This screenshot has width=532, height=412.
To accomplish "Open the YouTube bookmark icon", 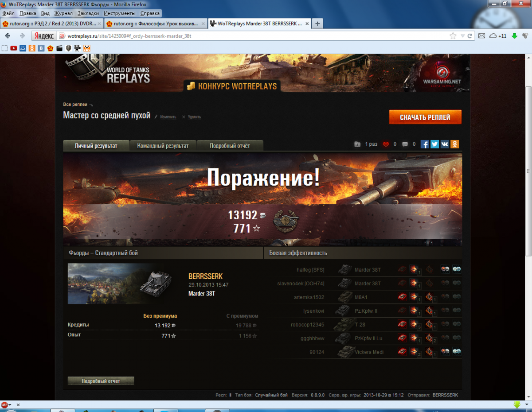I will 14,48.
